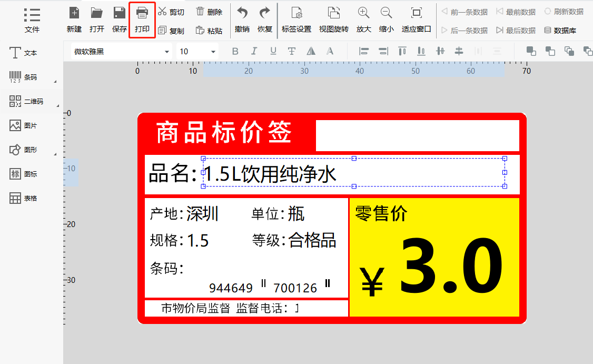Toggle bold formatting on selected text

(235, 51)
